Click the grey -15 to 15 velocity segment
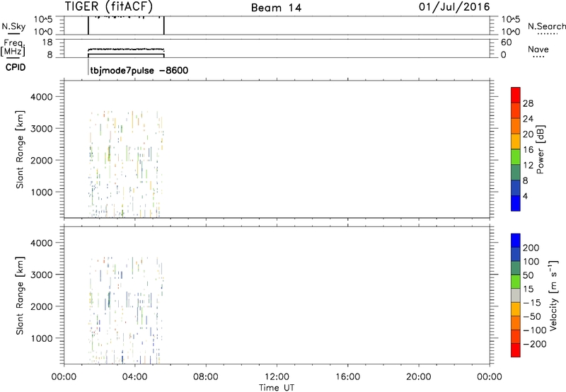 516,296
